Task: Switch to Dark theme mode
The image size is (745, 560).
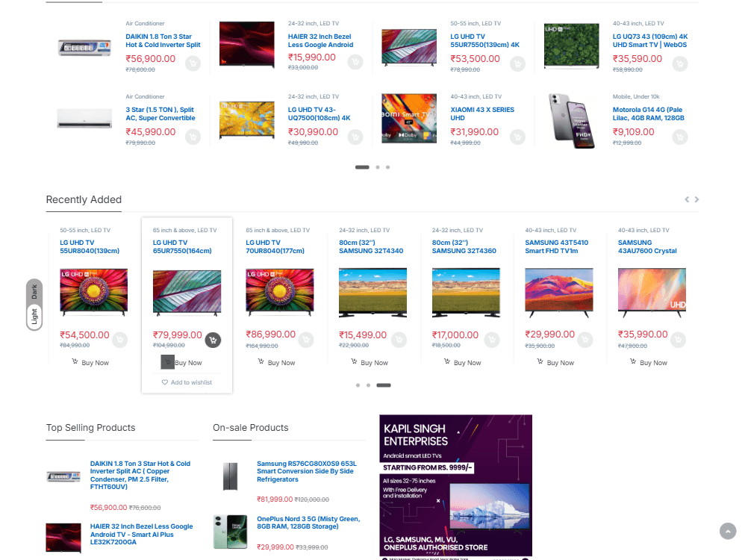Action: coord(34,292)
